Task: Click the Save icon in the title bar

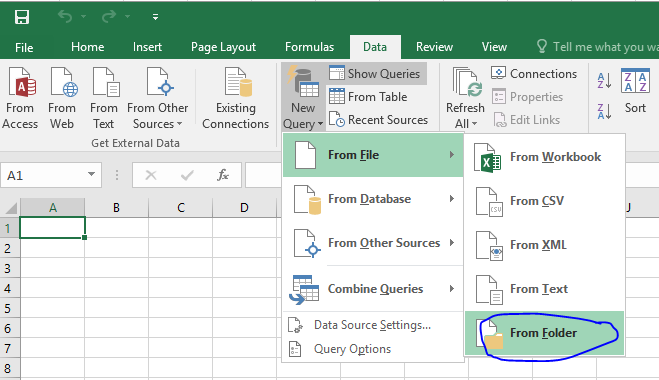Action: tap(21, 17)
